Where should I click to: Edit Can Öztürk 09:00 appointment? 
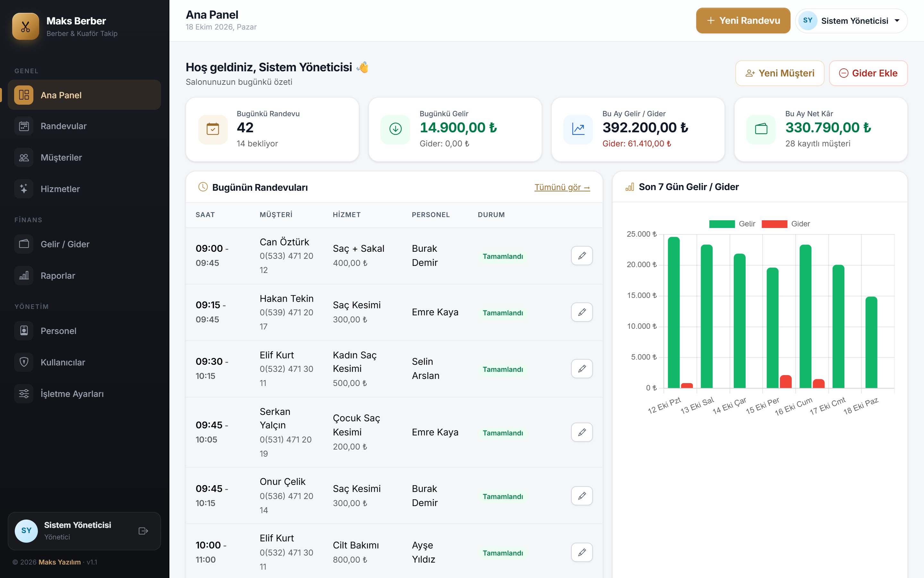tap(582, 256)
